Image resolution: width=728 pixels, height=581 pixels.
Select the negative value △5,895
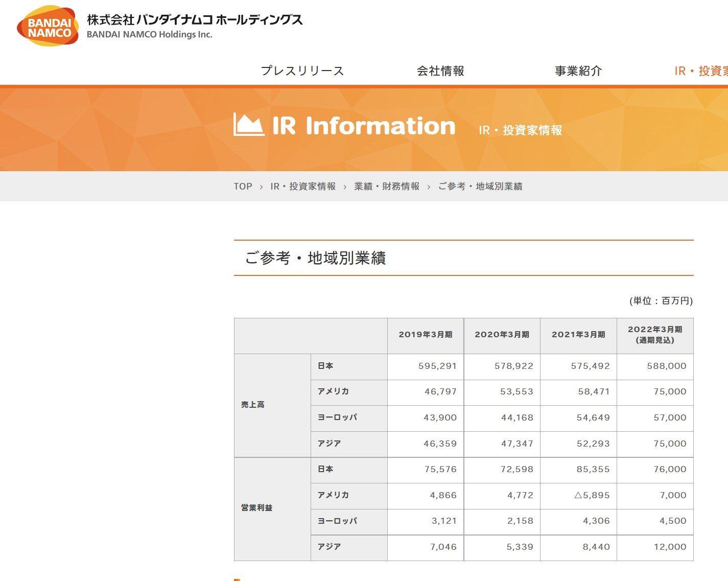592,496
